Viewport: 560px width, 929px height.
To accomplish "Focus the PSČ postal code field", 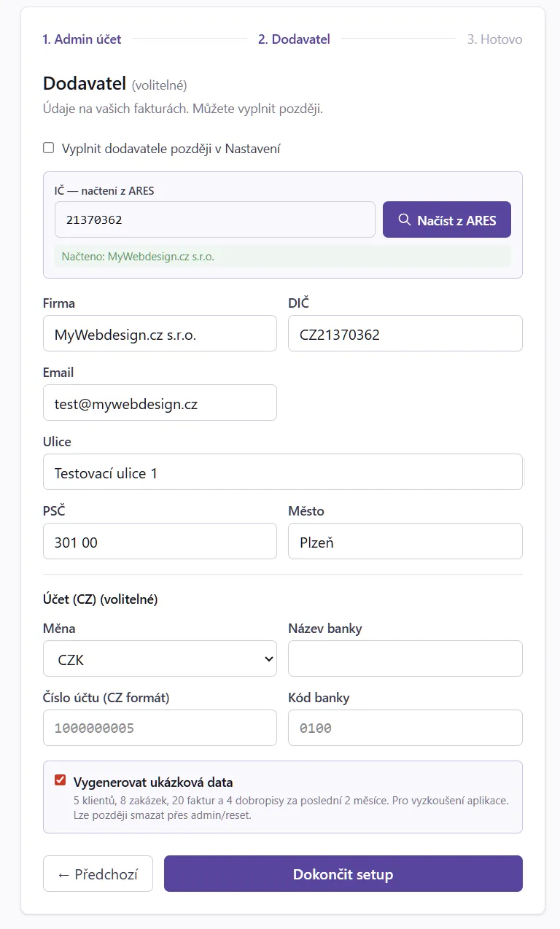I will pyautogui.click(x=160, y=541).
